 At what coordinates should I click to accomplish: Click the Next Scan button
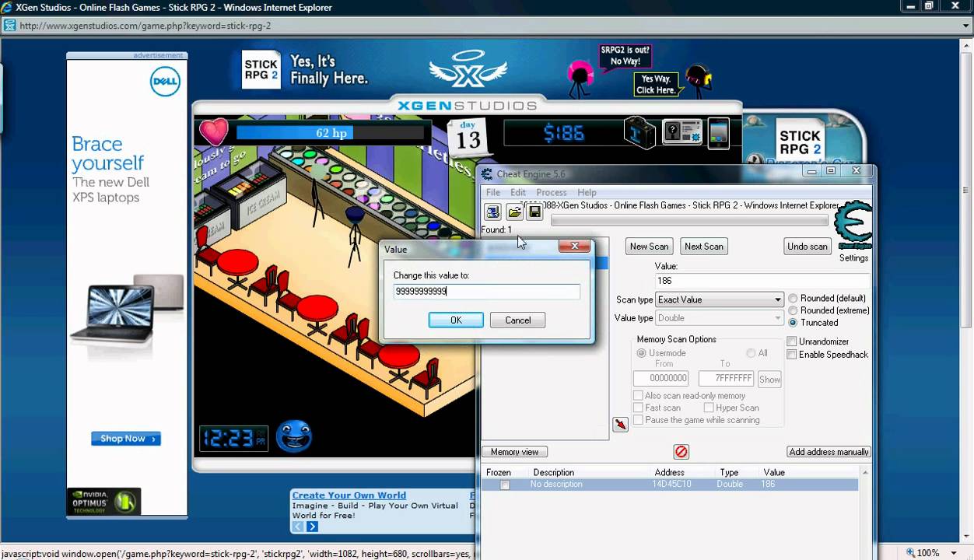(704, 247)
